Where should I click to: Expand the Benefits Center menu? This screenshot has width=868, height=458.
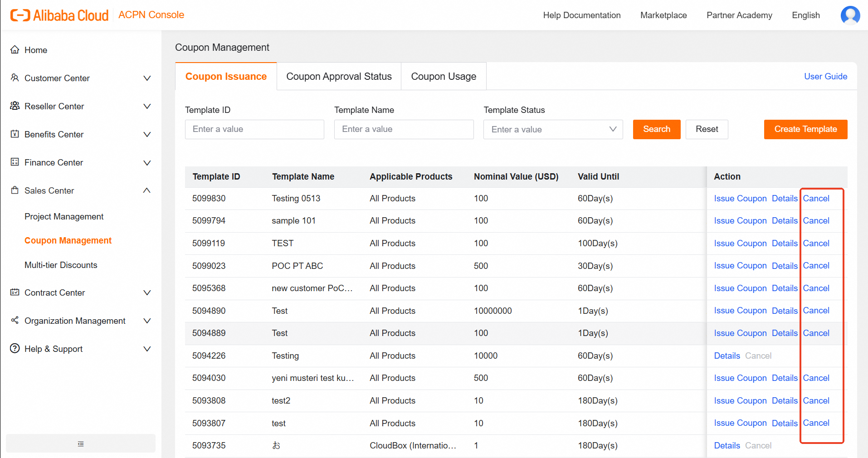[x=147, y=134]
